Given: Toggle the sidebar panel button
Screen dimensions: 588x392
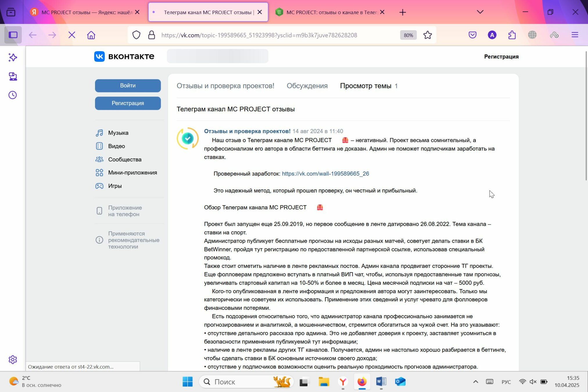Looking at the screenshot, I should 13,35.
